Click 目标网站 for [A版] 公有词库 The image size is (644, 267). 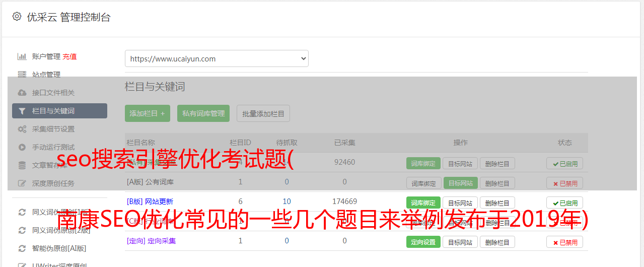461,183
